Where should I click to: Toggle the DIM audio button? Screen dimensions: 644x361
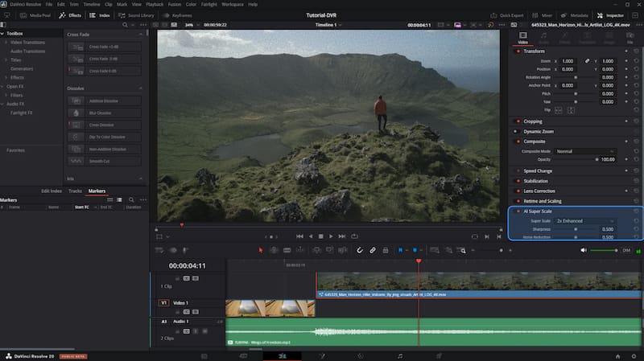(x=626, y=250)
